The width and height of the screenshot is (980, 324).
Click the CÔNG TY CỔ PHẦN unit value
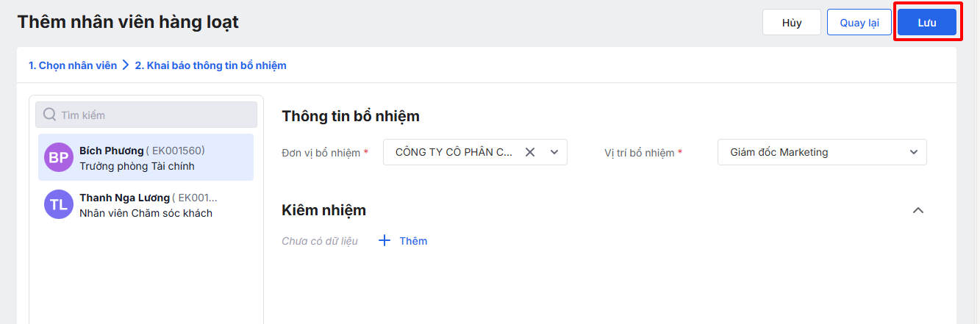[x=454, y=152]
